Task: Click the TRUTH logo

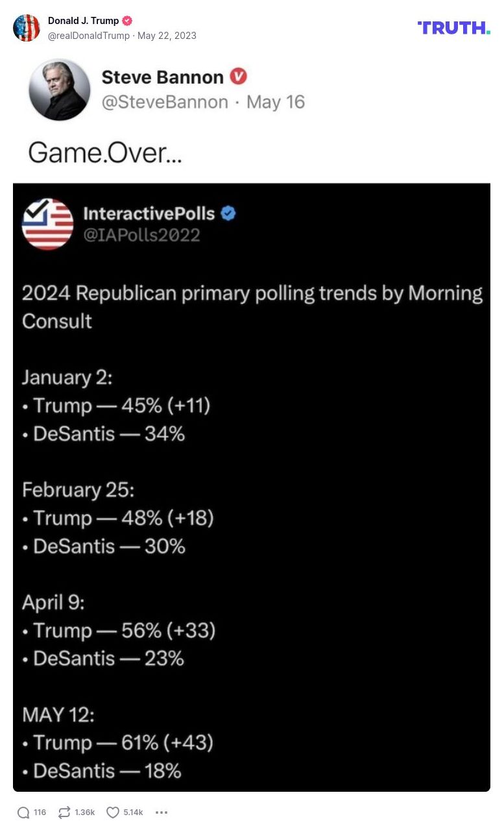Action: 453,27
